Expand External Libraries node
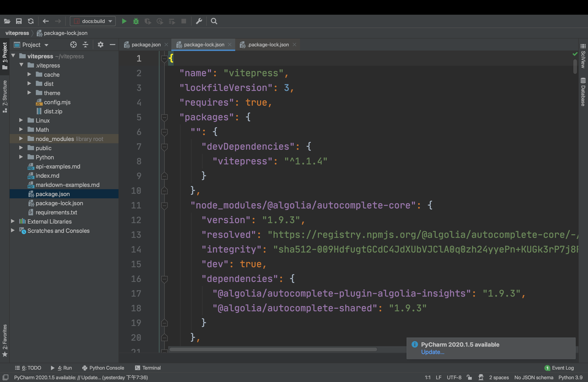The image size is (588, 382). click(x=13, y=221)
